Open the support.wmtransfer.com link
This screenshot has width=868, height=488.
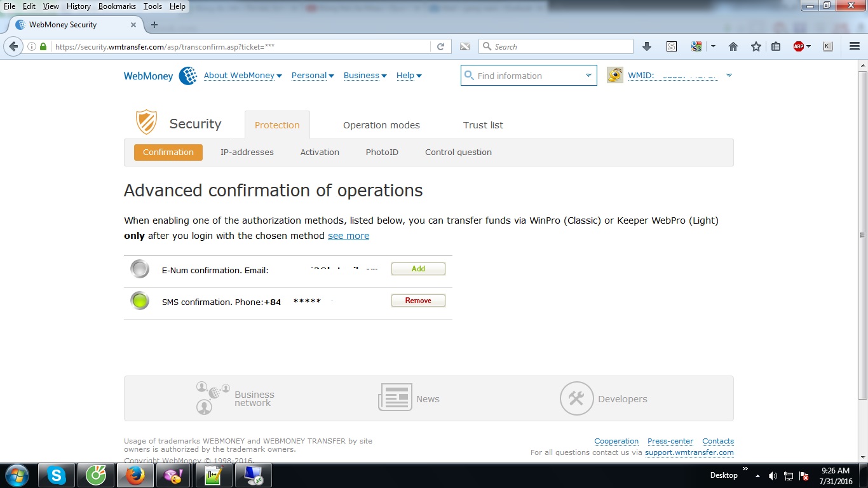click(689, 452)
